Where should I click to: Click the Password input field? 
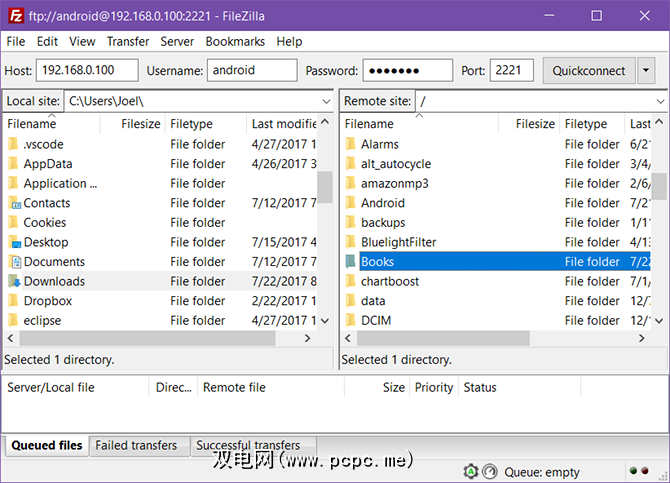point(408,70)
